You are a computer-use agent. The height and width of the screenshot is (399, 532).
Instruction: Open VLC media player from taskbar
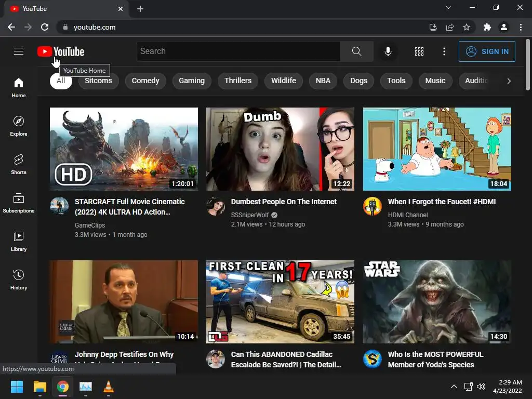coord(108,387)
